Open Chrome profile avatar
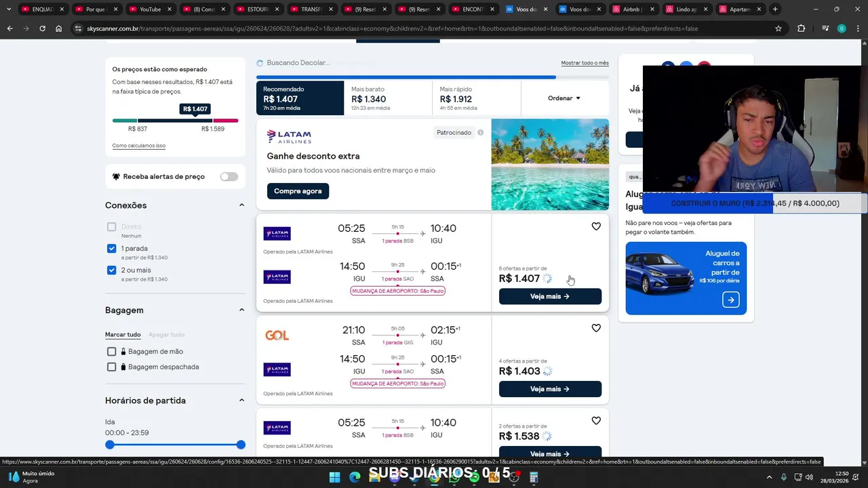The width and height of the screenshot is (868, 488). pos(842,28)
